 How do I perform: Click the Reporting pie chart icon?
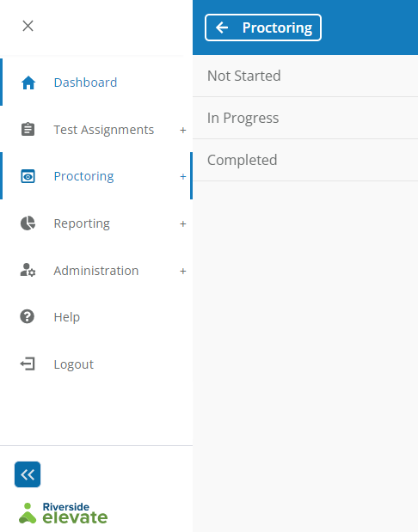point(28,223)
